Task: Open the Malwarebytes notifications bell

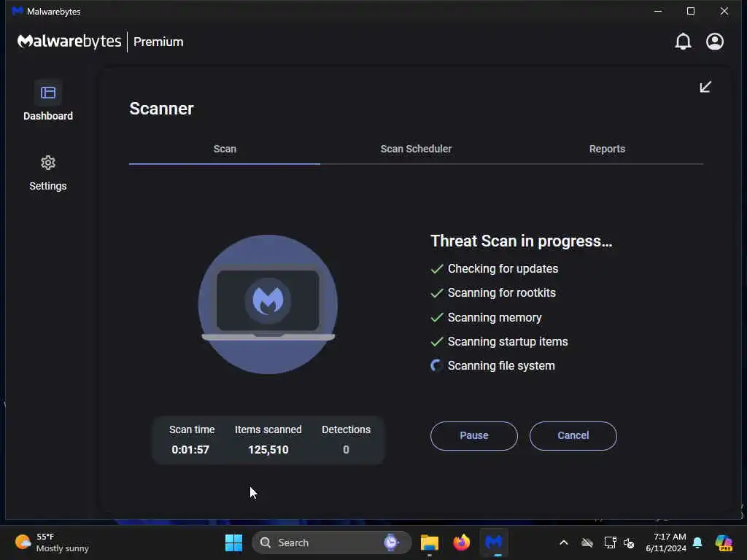Action: click(x=683, y=42)
